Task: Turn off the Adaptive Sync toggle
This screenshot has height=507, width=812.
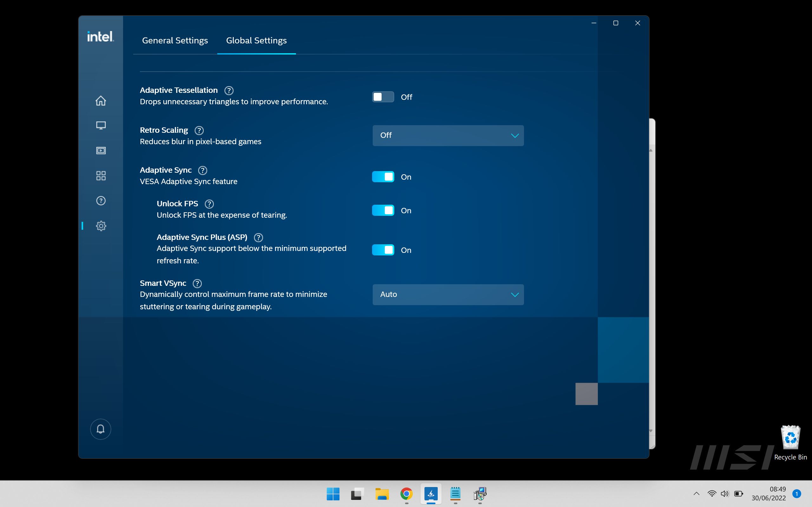Action: point(383,177)
